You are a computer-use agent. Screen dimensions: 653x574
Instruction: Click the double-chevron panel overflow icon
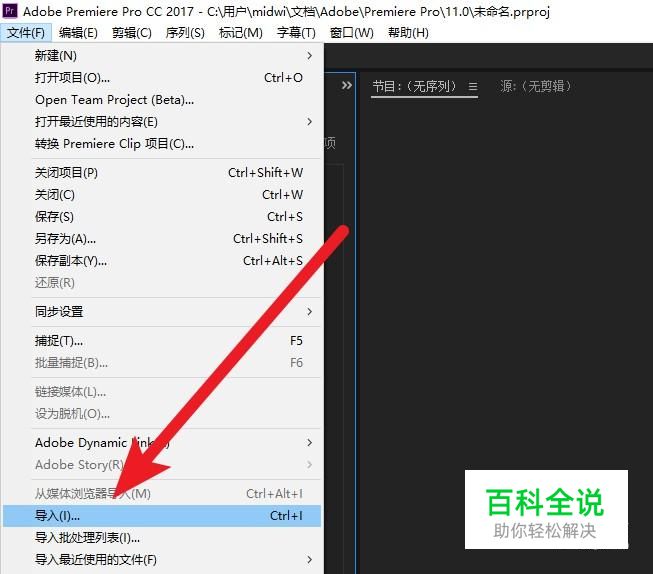pyautogui.click(x=346, y=85)
